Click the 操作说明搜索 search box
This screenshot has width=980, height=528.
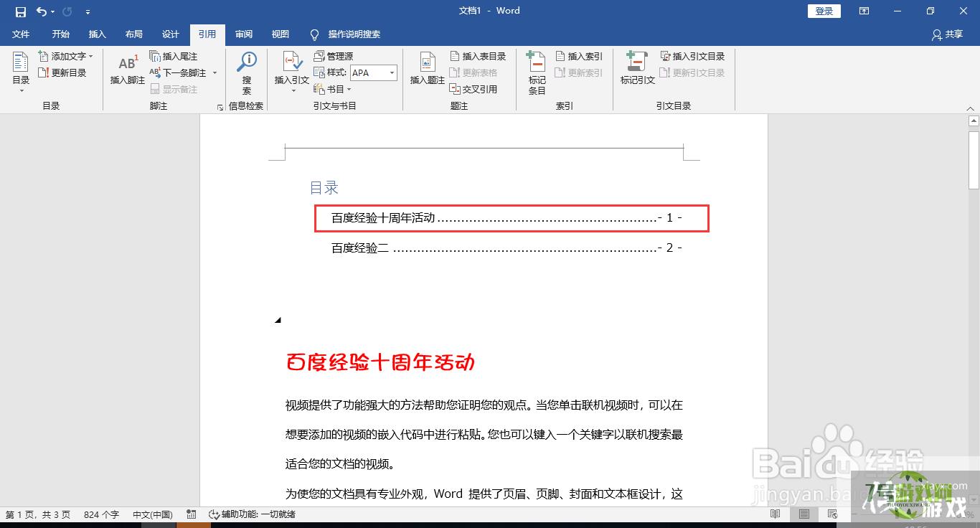point(346,34)
